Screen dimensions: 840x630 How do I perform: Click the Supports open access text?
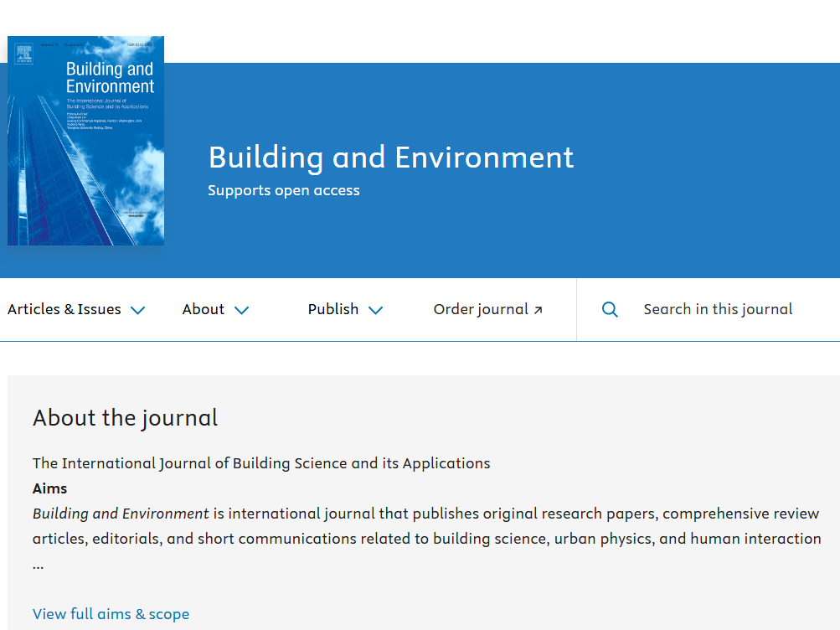pos(283,191)
